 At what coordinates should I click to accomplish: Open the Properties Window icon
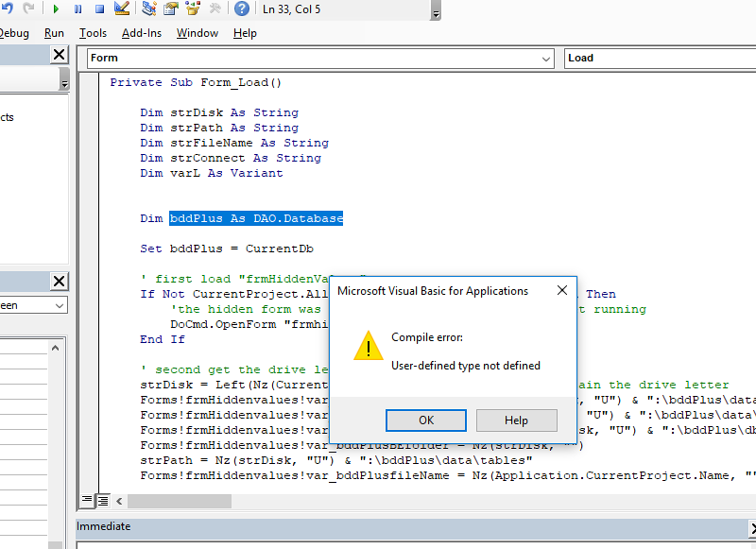click(170, 9)
